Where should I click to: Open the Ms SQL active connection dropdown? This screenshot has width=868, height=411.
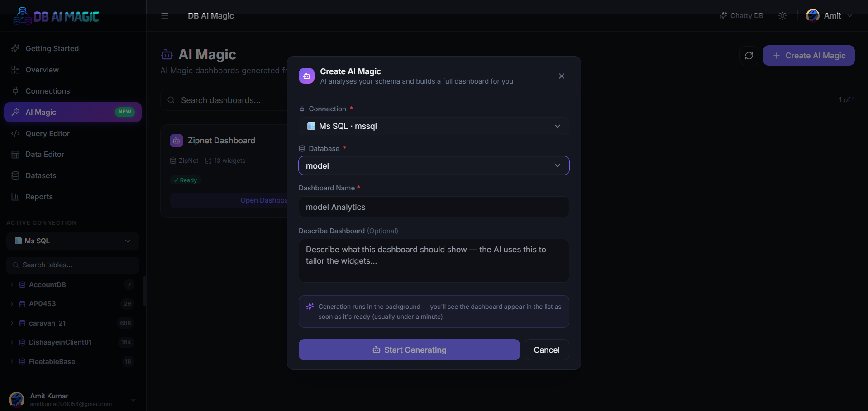(73, 241)
